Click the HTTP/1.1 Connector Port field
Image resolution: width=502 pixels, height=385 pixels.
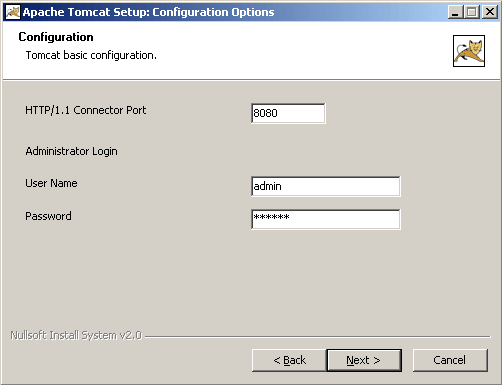tap(288, 113)
